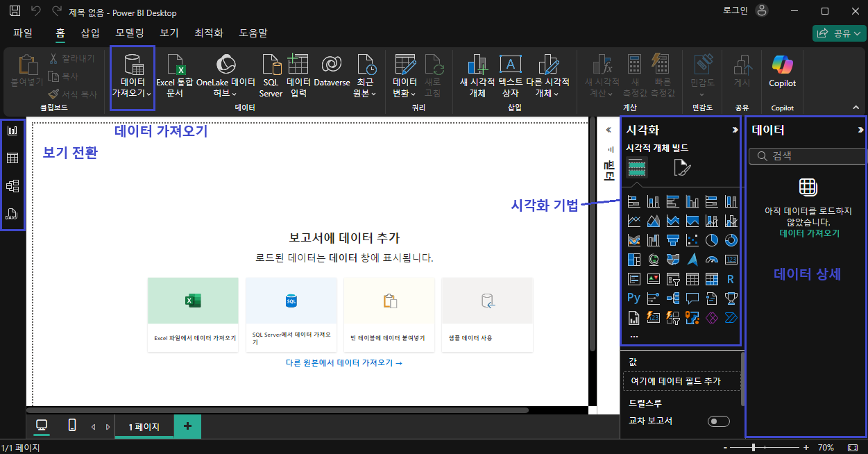Viewport: 868px width, 454px height.
Task: Switch to the 보기 ribbon tab
Action: 169,33
